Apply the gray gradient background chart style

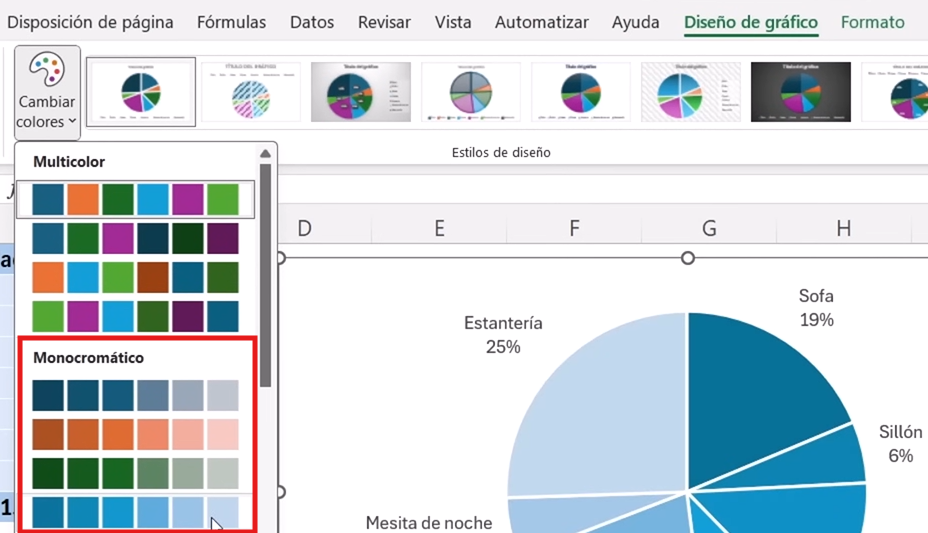tap(361, 92)
